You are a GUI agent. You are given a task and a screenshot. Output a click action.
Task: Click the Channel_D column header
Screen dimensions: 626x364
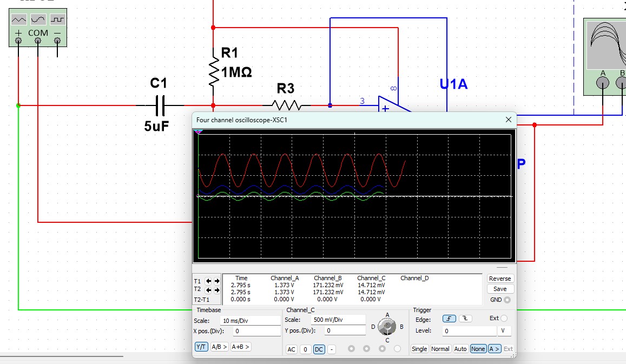click(414, 278)
